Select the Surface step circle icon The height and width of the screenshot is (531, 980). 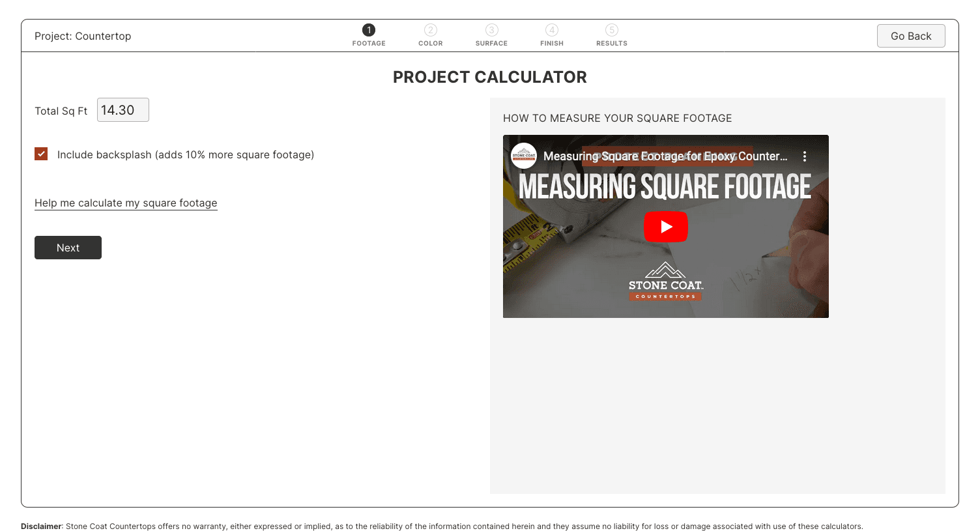click(491, 30)
